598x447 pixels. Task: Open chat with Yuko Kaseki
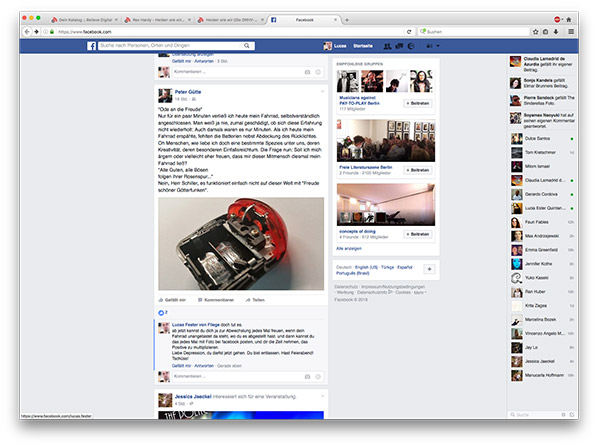(542, 278)
